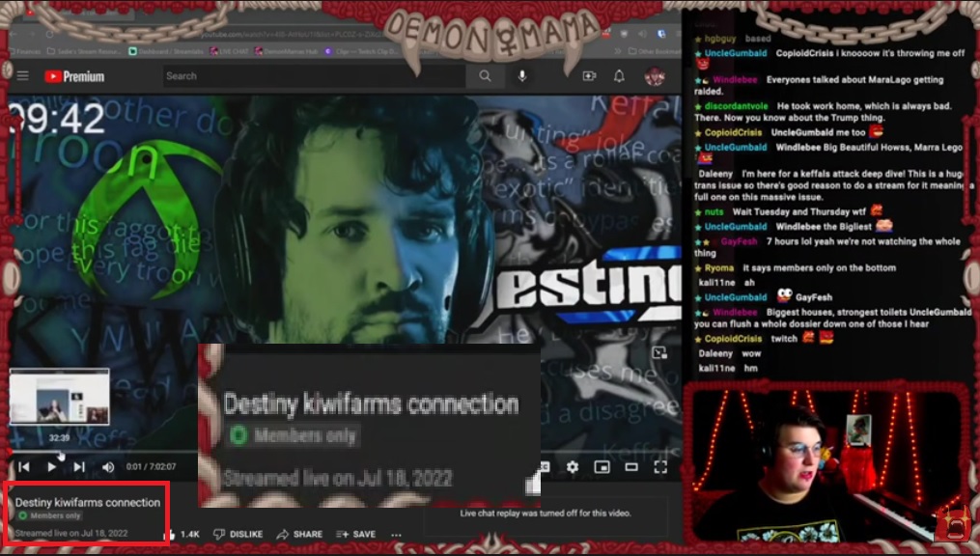Viewport: 980px width, 556px height.
Task: Open the Other Bookmarks folder
Action: [x=653, y=51]
